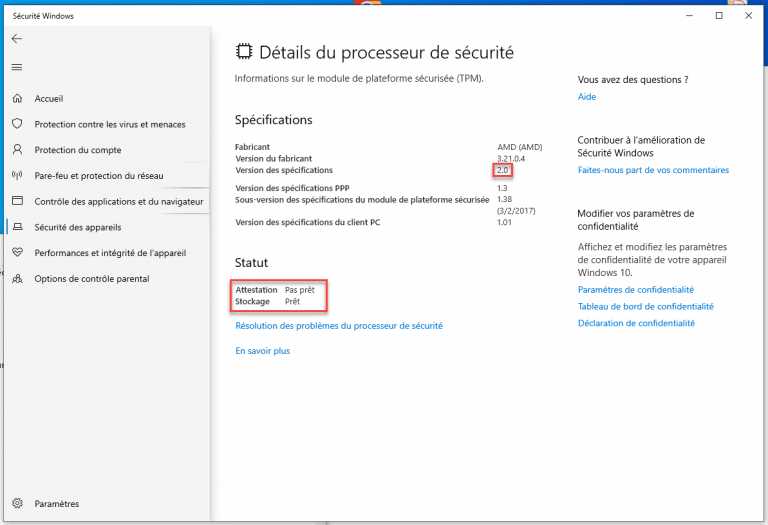Open the Aide link
Screen dimensions: 768x525
pyautogui.click(x=586, y=97)
